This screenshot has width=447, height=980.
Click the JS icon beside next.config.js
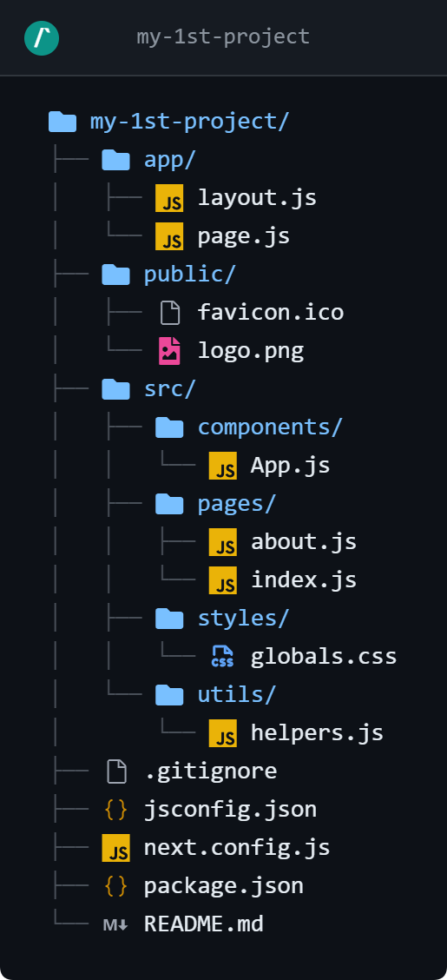(x=116, y=848)
